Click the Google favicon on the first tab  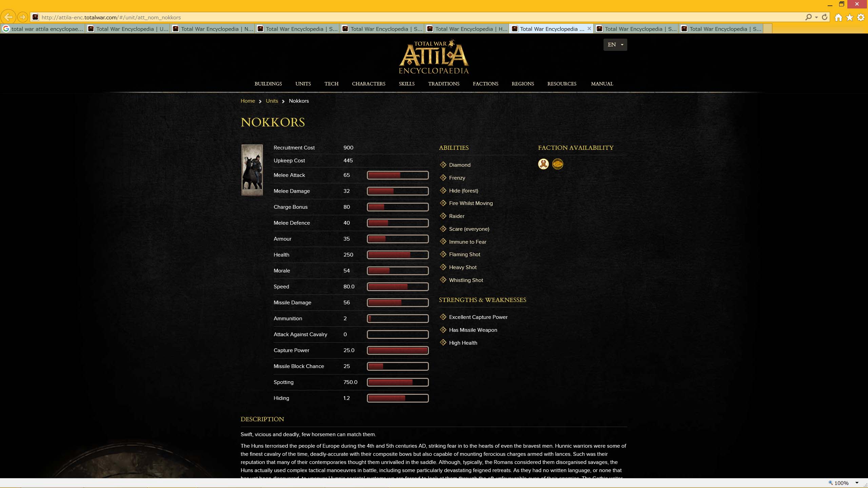6,29
